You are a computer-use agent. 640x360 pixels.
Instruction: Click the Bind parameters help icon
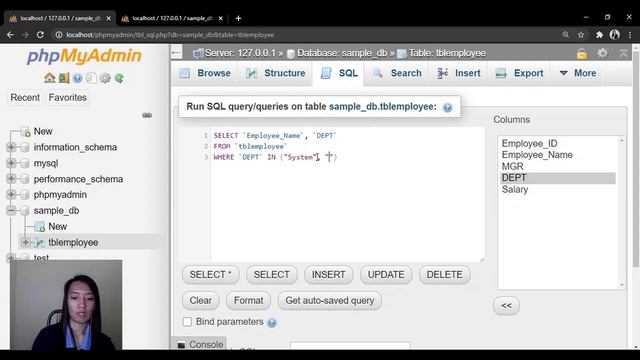pos(271,322)
